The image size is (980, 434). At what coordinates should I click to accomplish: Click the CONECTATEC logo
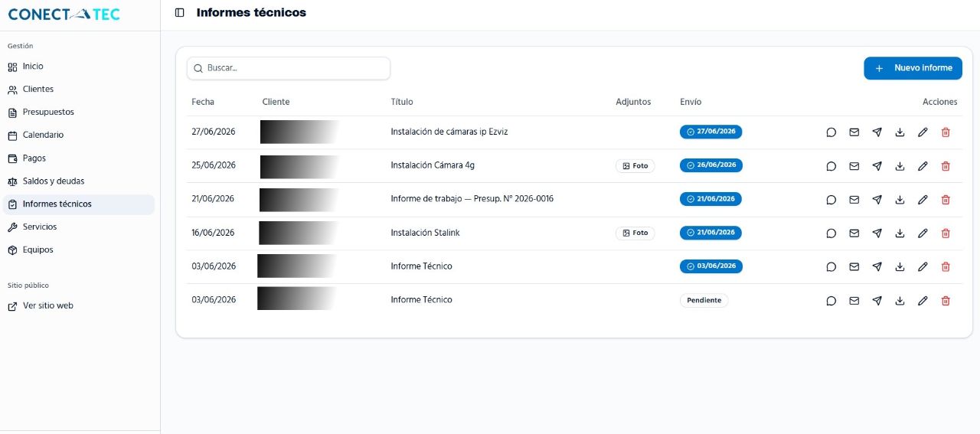tap(64, 14)
